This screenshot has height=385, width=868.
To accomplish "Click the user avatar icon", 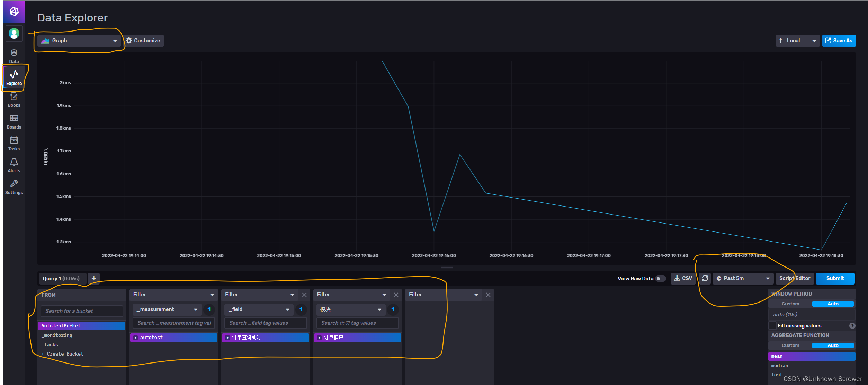I will (x=14, y=34).
